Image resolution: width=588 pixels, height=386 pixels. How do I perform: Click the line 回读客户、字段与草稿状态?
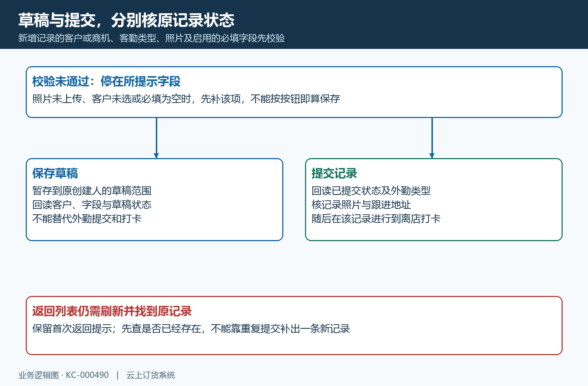tap(92, 205)
